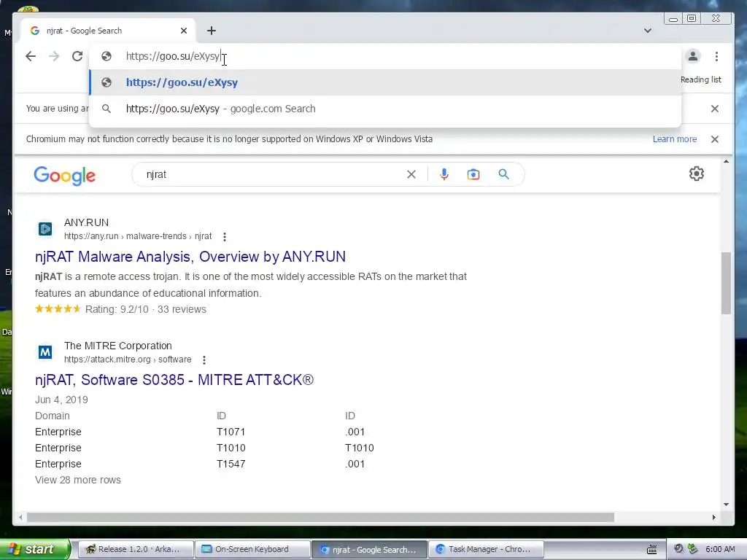747x560 pixels.
Task: Reload the page with the refresh icon
Action: (x=77, y=56)
